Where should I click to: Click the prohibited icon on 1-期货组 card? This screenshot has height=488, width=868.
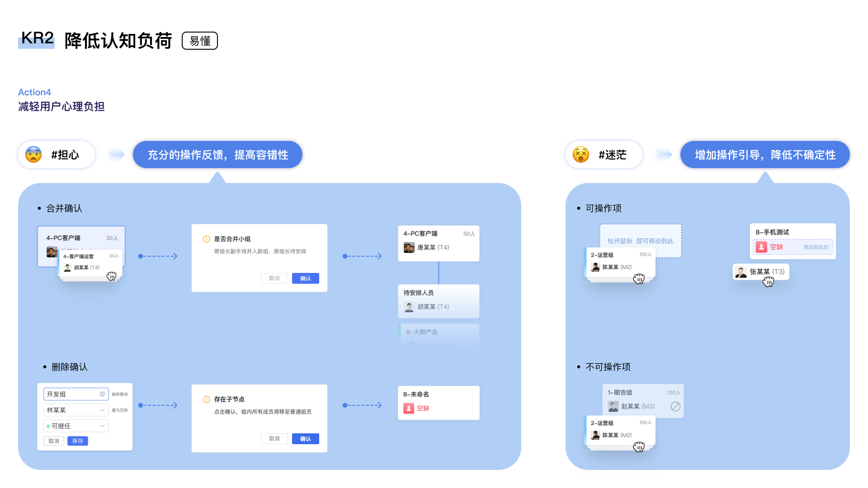(x=675, y=406)
